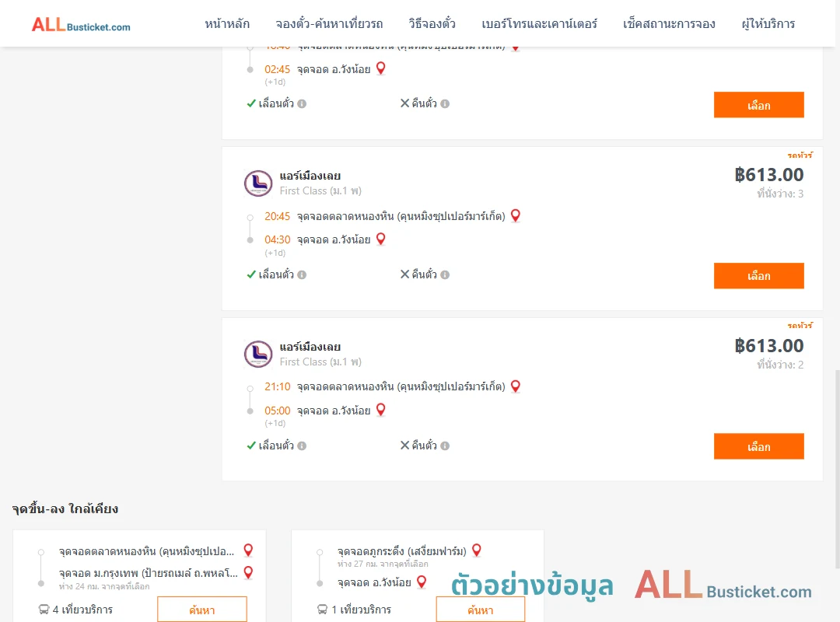The height and width of the screenshot is (622, 840).
Task: Open จองตั๋ว-ค้นหาเที่ยวรถ menu item
Action: tap(330, 24)
